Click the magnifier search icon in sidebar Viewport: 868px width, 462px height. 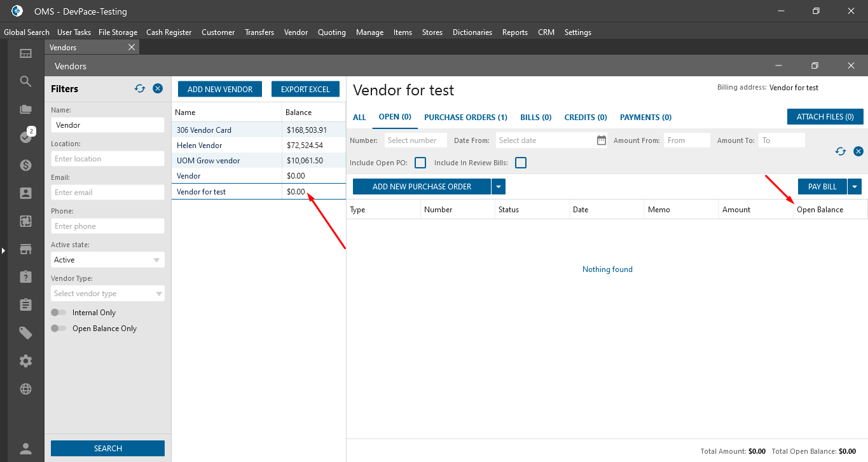click(x=25, y=81)
